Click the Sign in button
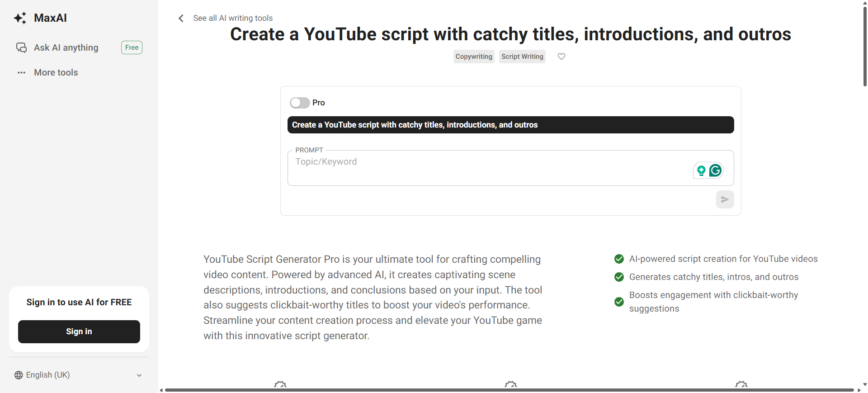This screenshot has width=868, height=393. (x=79, y=331)
